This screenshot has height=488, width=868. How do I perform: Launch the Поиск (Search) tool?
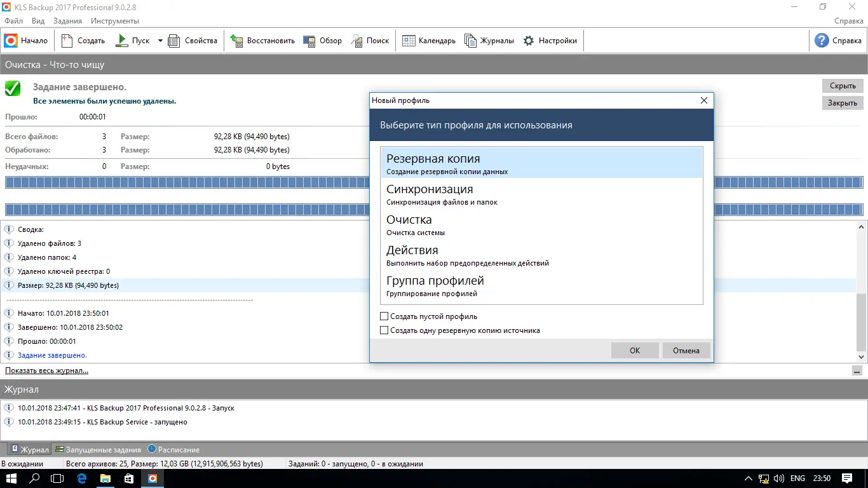[x=370, y=40]
